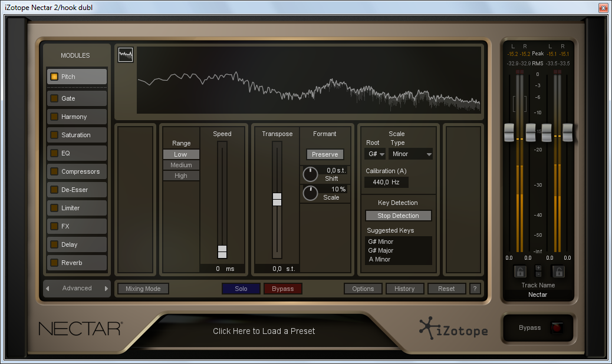Click the formant Scale knob
612x364 pixels.
coord(310,193)
